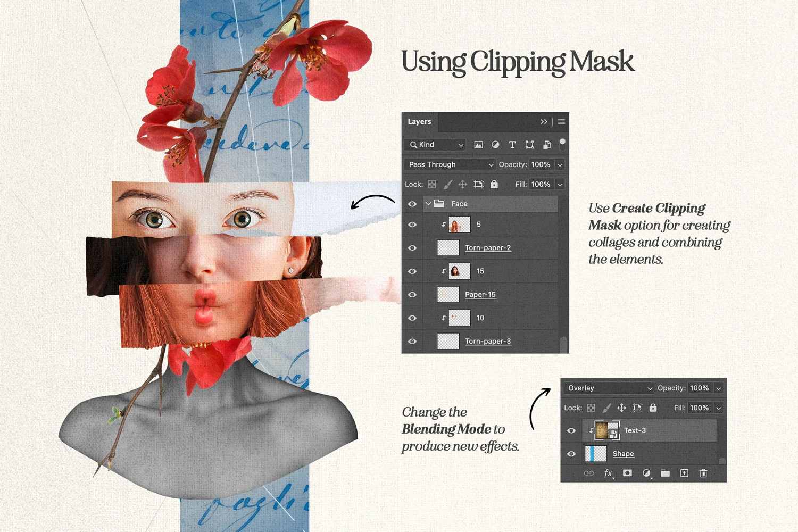This screenshot has width=798, height=532.
Task: Click Torn-paper-2 layer thumbnail
Action: (x=448, y=248)
